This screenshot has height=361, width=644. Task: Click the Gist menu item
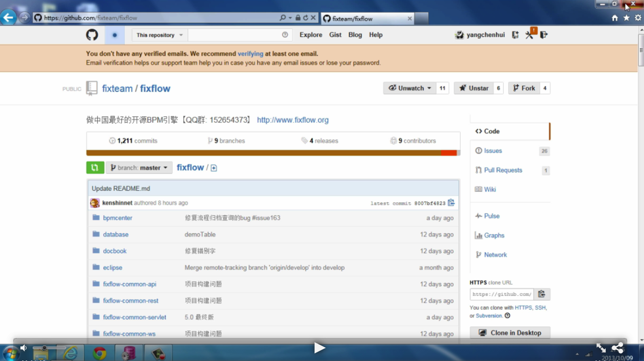tap(335, 35)
